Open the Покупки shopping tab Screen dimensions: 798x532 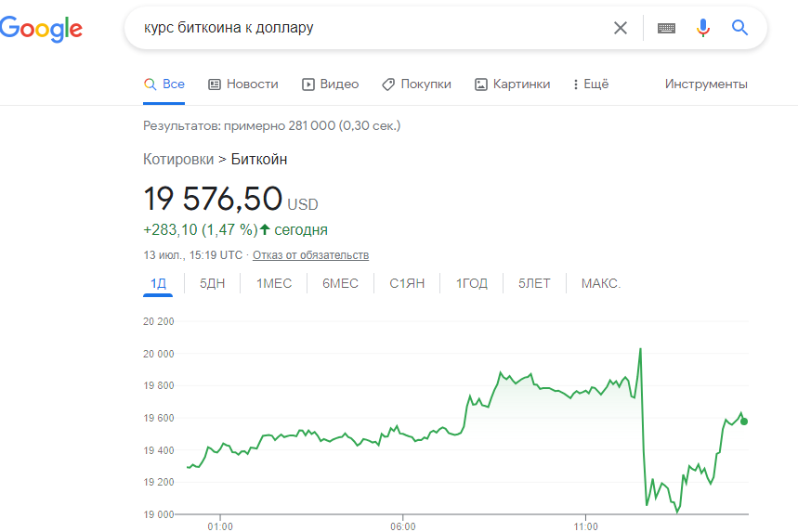click(x=416, y=84)
